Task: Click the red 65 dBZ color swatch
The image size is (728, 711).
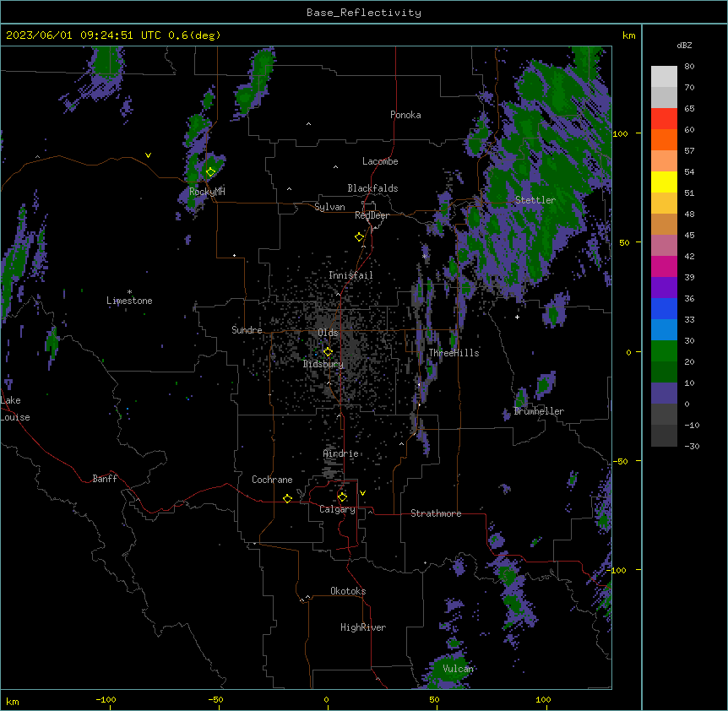Action: click(664, 118)
